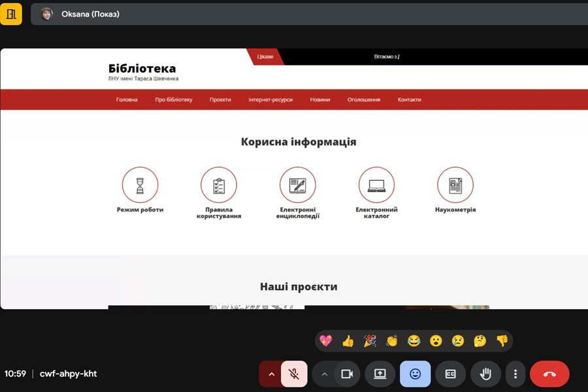Open more options three-dot menu
The image size is (588, 392).
pos(515,374)
